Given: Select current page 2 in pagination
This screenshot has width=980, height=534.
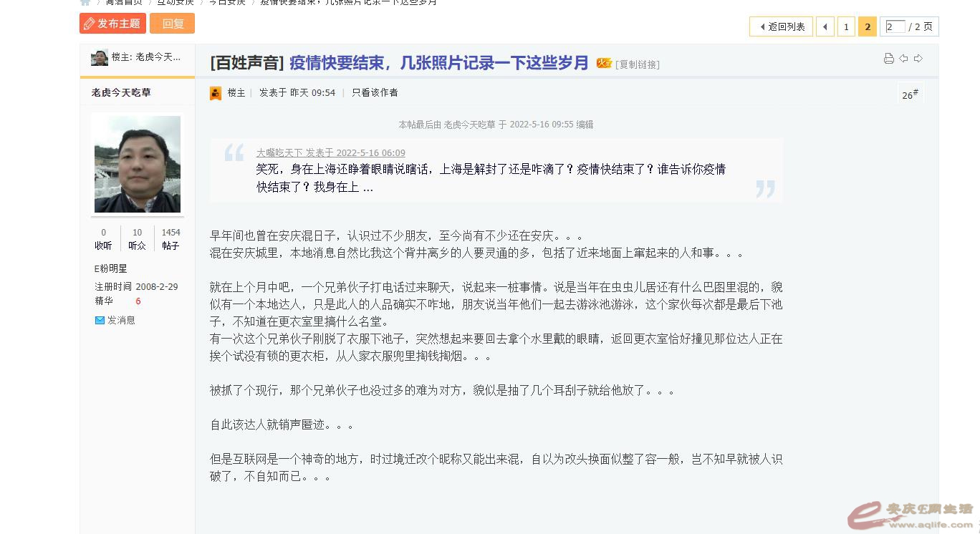Looking at the screenshot, I should 867,26.
